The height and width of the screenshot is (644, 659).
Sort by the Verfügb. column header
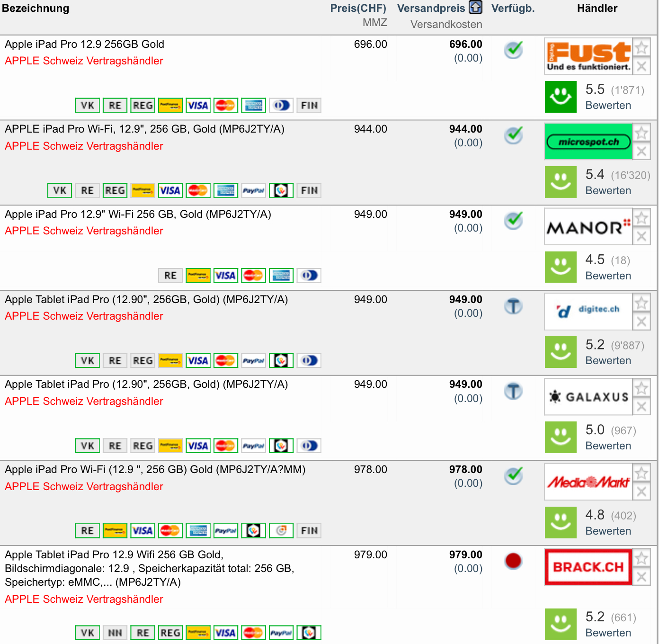click(513, 9)
